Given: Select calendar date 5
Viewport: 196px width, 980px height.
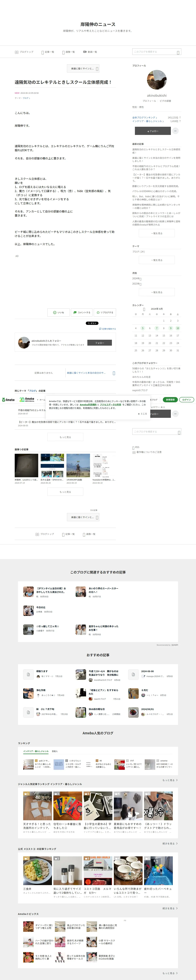Looking at the screenshot, I should click(143, 328).
